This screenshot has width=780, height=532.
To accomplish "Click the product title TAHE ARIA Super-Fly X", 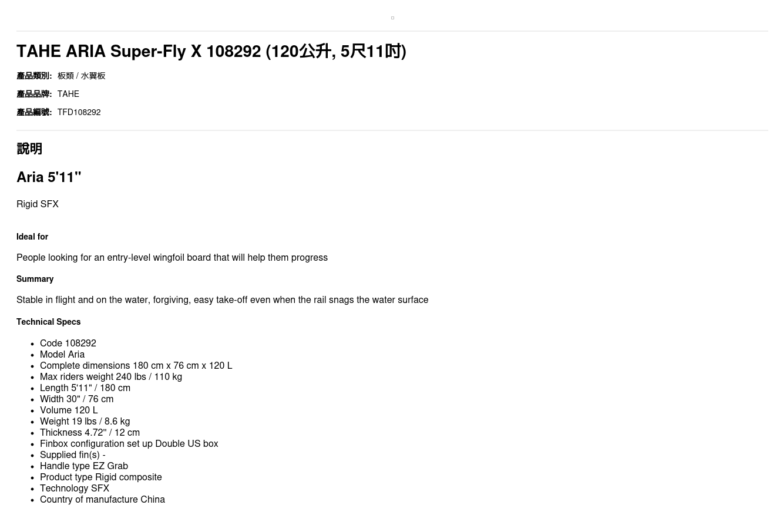I will coord(211,52).
